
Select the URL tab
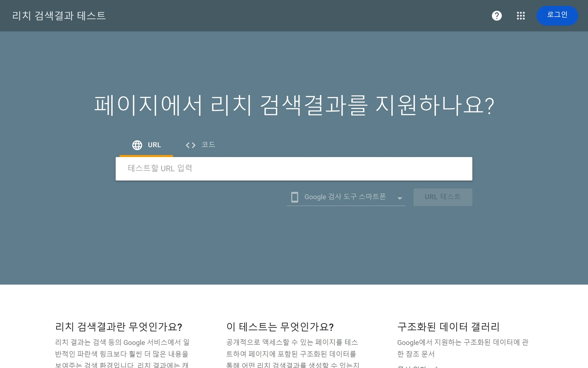[x=146, y=145]
